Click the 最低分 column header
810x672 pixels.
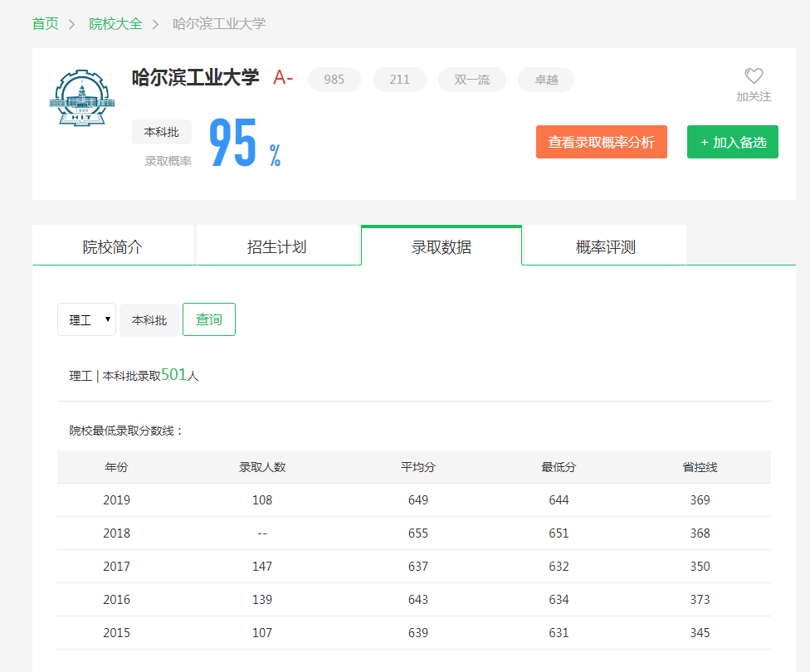click(x=559, y=467)
